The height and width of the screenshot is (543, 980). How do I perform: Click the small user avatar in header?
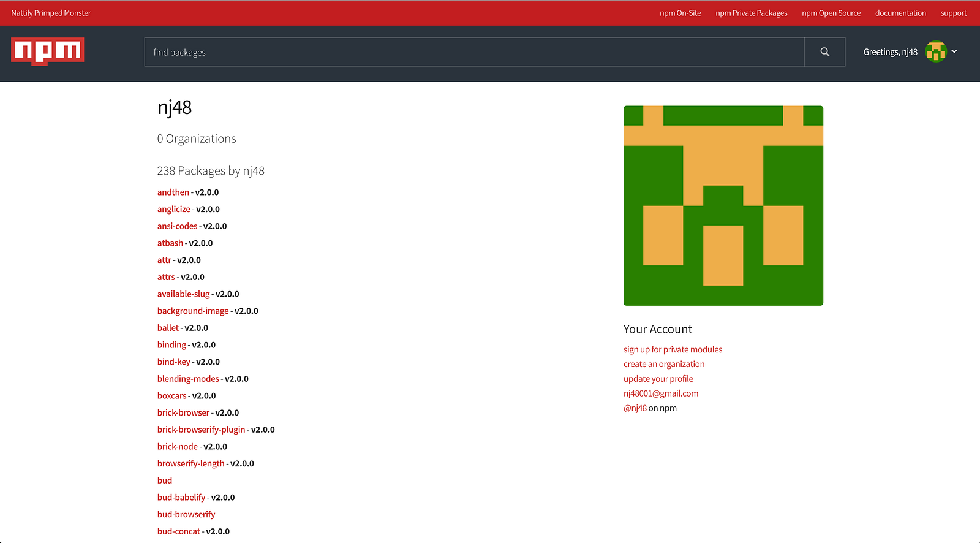[x=935, y=52]
